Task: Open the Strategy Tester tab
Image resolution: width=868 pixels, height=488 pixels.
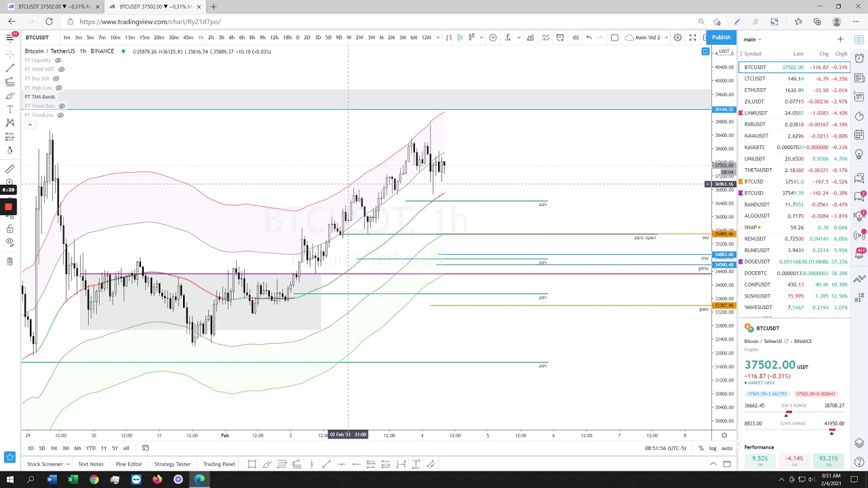Action: [x=172, y=464]
